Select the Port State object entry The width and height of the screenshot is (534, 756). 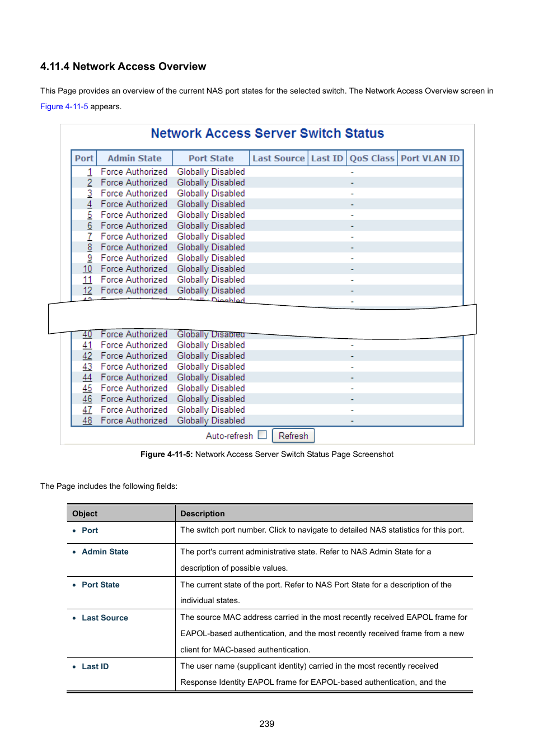[101, 585]
